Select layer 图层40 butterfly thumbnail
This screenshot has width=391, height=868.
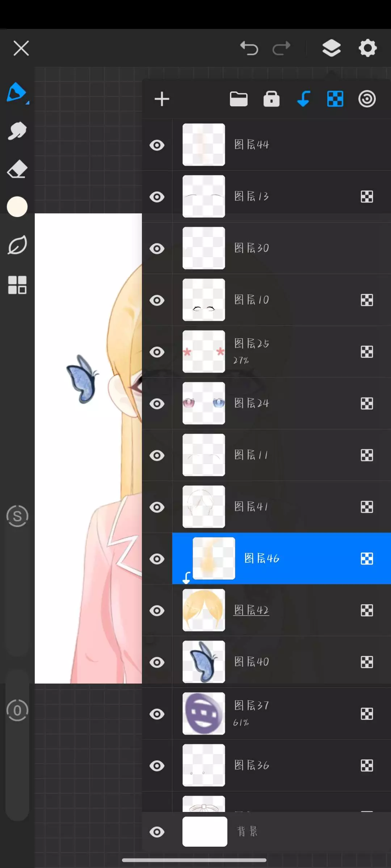(204, 662)
